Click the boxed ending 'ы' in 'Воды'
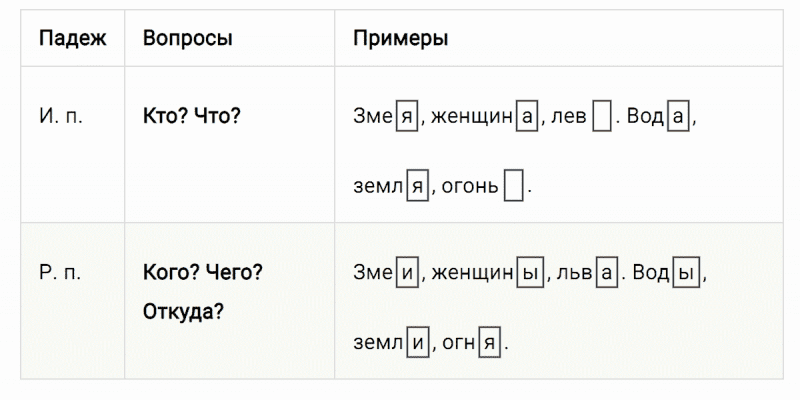Screen dimensions: 800x400 pyautogui.click(x=684, y=272)
